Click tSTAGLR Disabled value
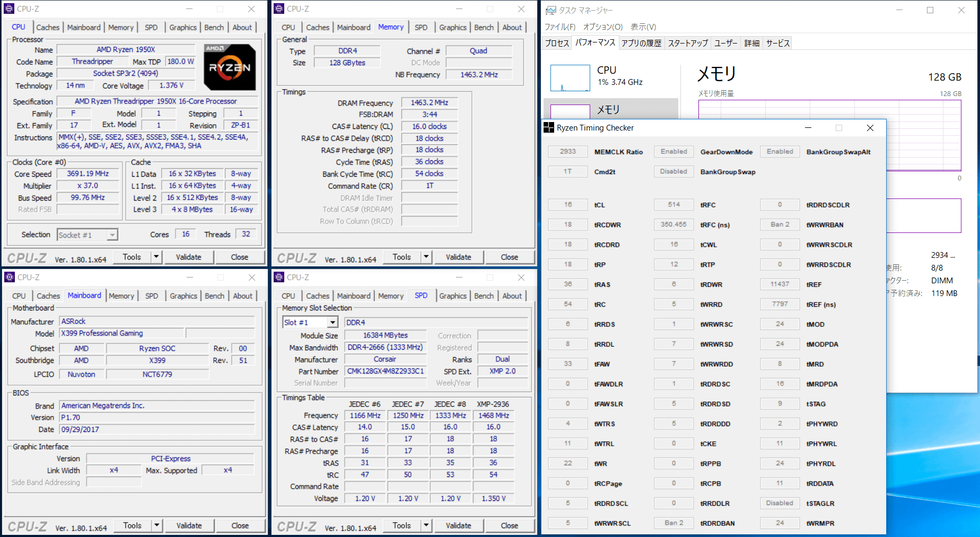The image size is (980, 537). (780, 503)
